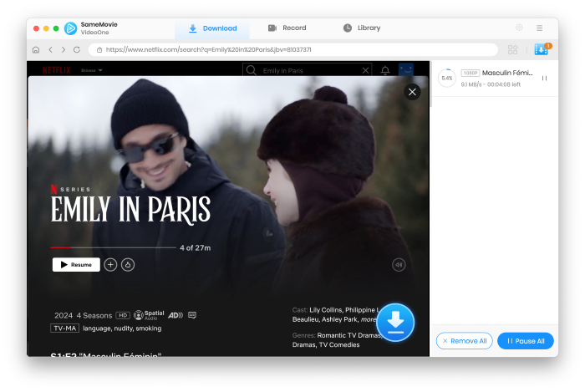This screenshot has width=585, height=392.
Task: Click the 5.4% download progress circle
Action: coord(447,79)
